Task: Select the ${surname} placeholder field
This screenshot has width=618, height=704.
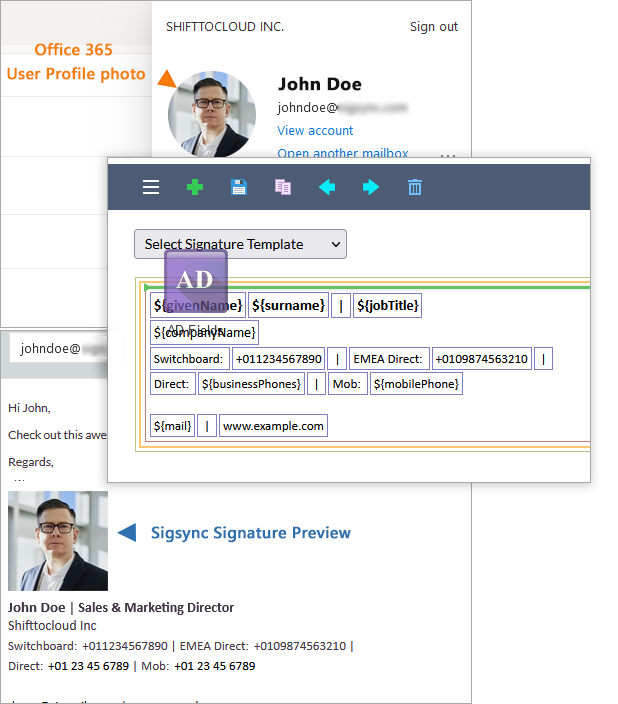Action: [288, 305]
